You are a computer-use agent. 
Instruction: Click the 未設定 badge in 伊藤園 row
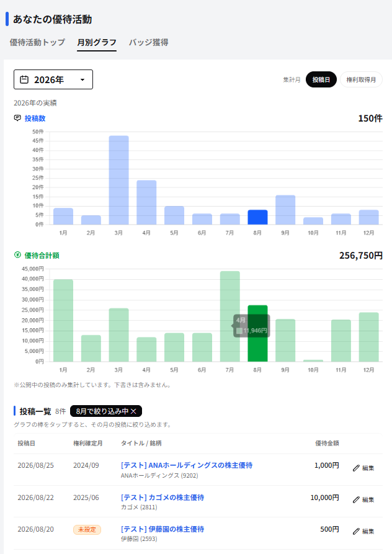(x=87, y=530)
